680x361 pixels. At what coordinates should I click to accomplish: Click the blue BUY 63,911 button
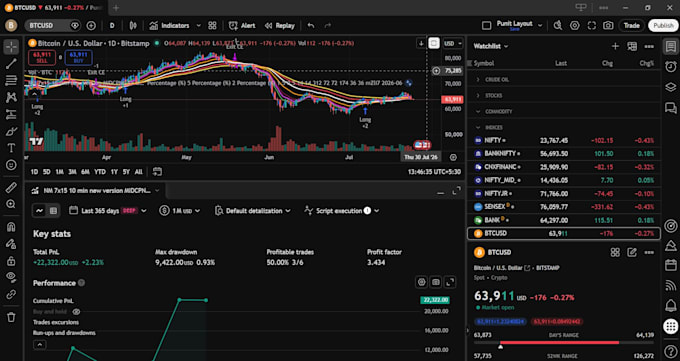tap(78, 57)
